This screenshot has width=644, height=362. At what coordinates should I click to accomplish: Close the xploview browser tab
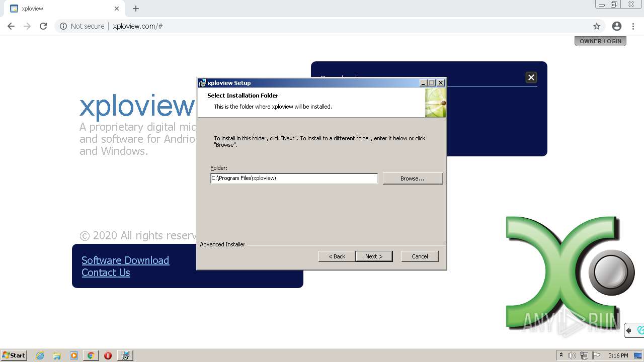[x=117, y=9]
